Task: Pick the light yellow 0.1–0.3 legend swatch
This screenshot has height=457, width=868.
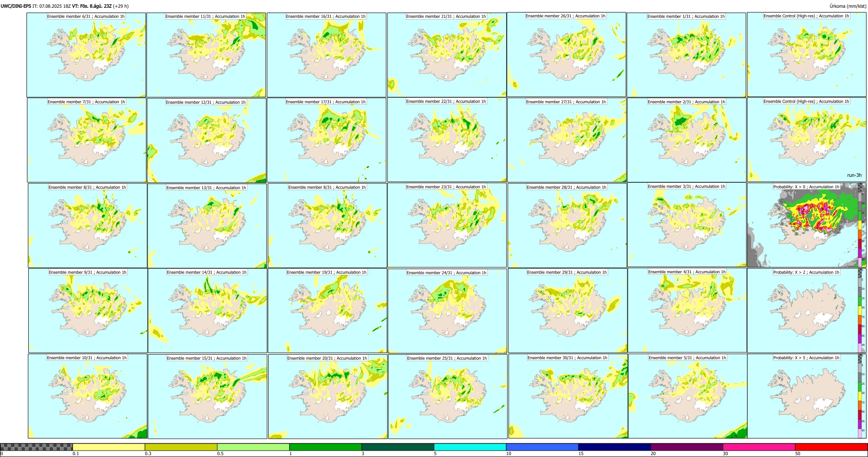Action: click(109, 447)
